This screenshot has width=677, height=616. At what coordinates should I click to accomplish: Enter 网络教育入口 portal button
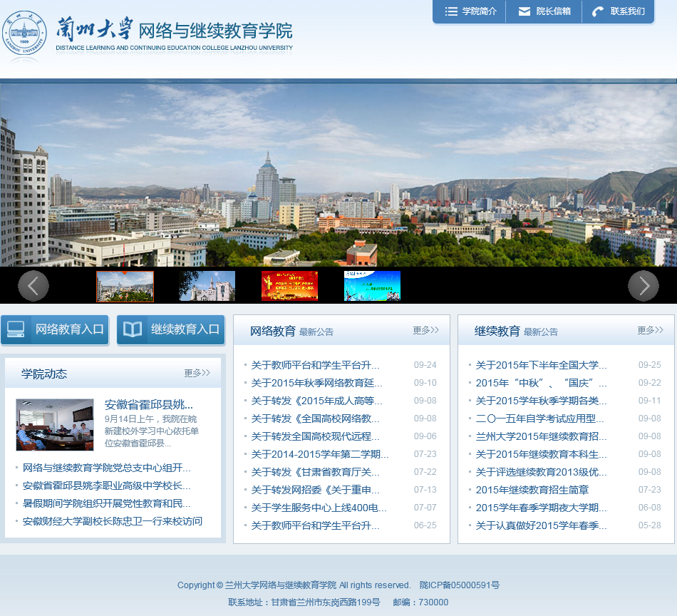point(55,330)
